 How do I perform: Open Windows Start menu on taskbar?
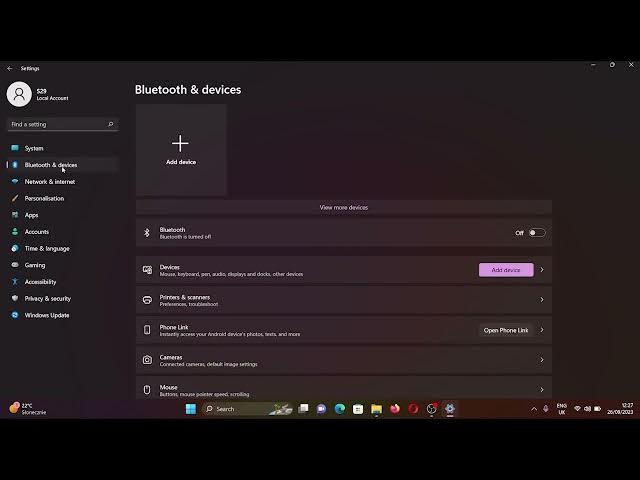[191, 409]
